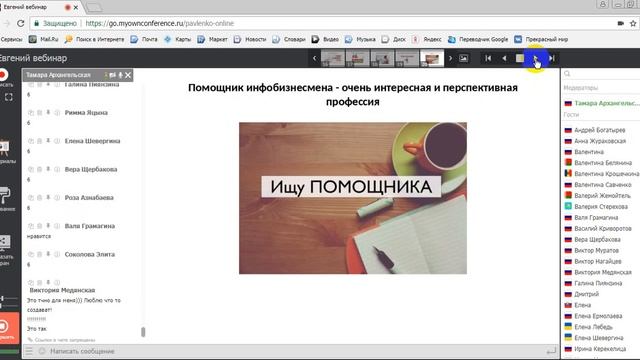
Task: Move slide thumbnail strip right
Action: pyautogui.click(x=450, y=58)
